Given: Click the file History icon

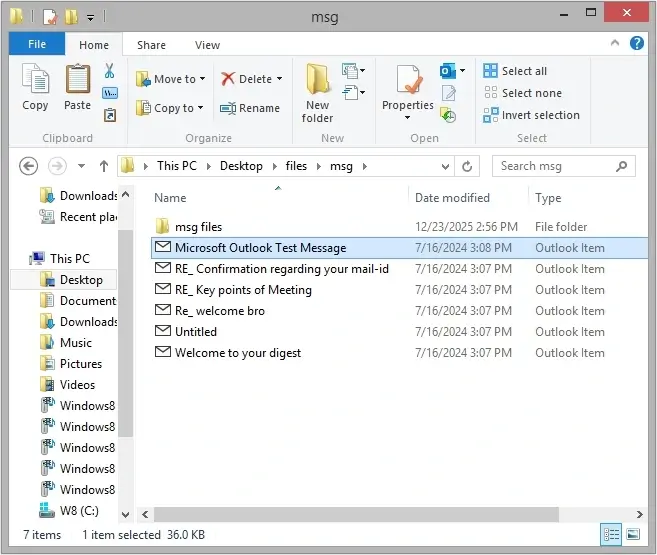Looking at the screenshot, I should click(x=448, y=115).
